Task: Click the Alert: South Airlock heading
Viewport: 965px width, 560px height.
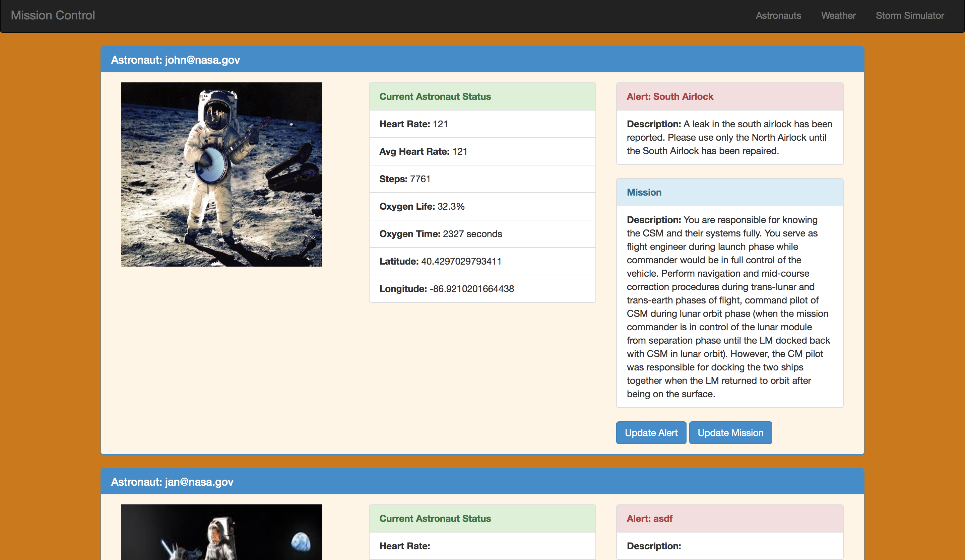Action: [670, 96]
